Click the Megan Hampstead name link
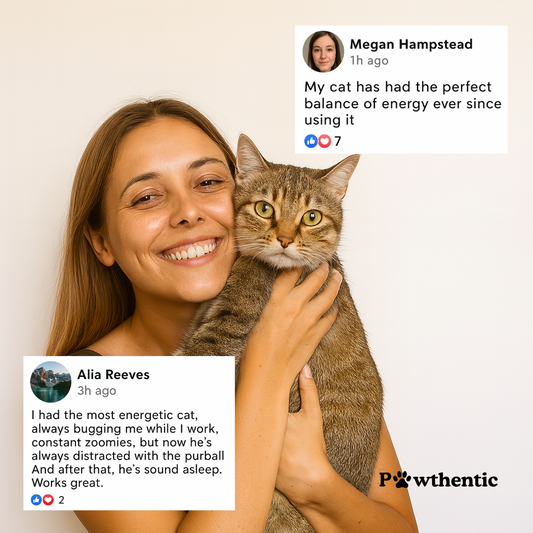 click(x=411, y=44)
